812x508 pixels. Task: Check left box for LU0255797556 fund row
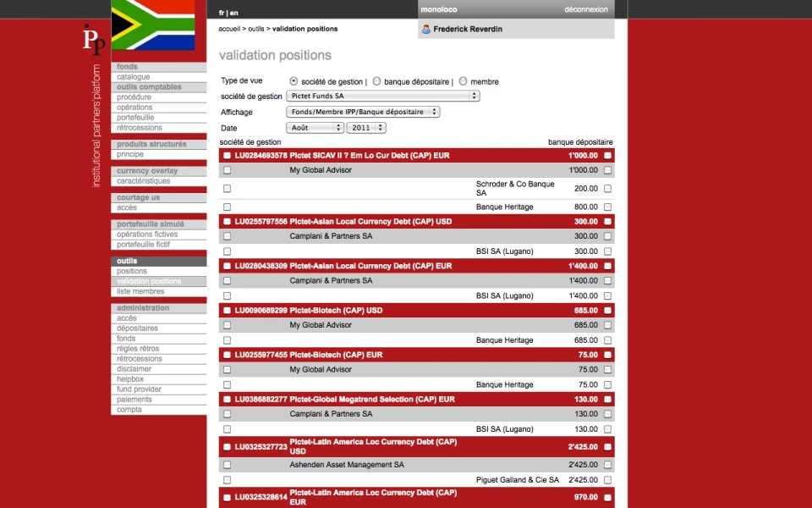[227, 221]
